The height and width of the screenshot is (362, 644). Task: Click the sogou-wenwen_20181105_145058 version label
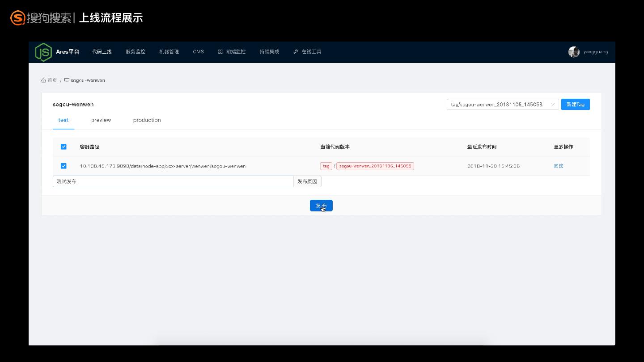coord(375,166)
